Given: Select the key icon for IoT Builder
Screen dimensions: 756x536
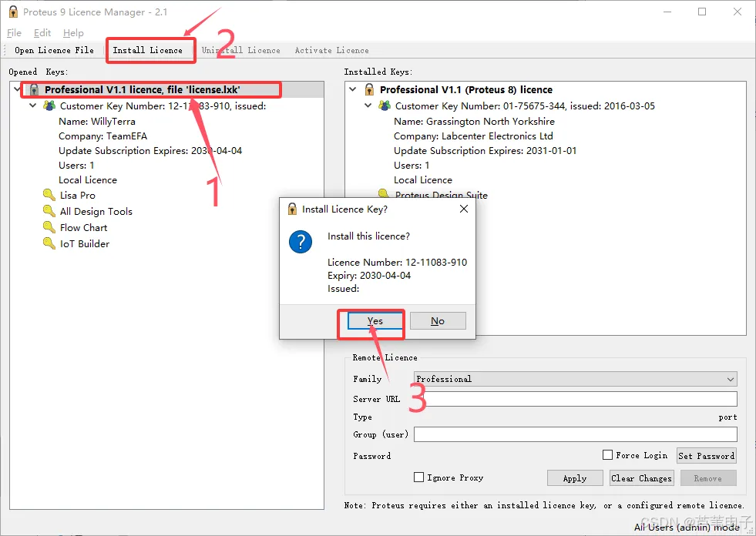Looking at the screenshot, I should tap(49, 243).
